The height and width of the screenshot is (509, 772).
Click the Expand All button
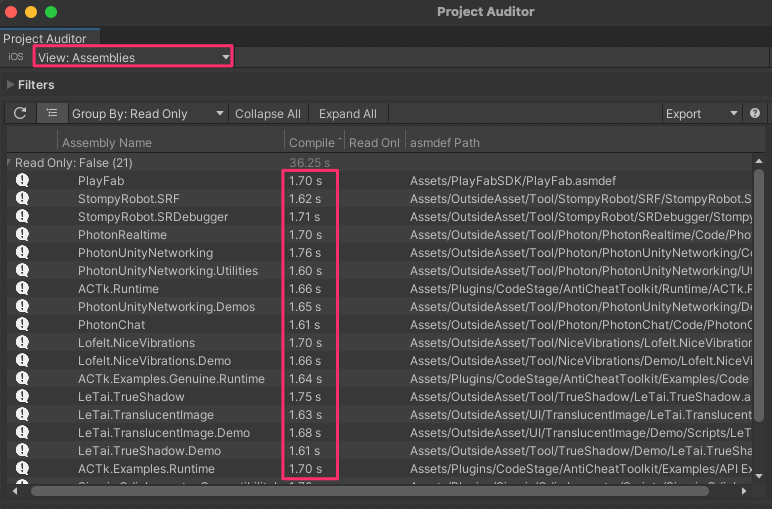pos(348,114)
